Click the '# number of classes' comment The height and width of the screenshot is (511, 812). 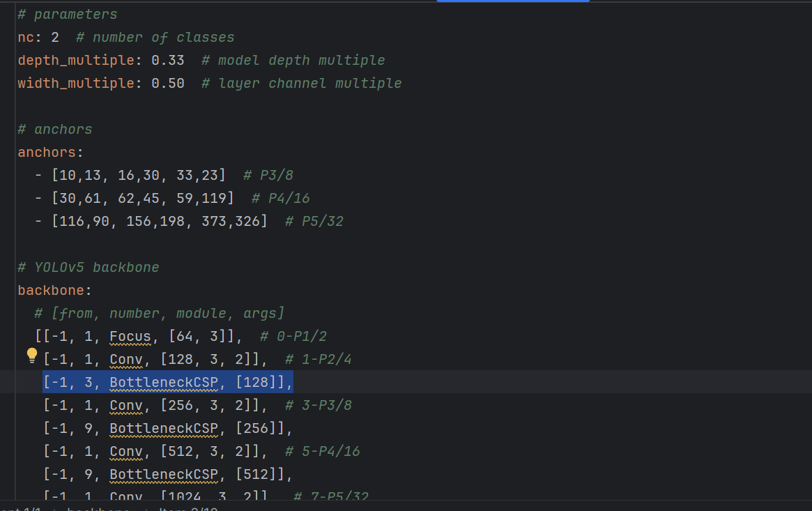[x=155, y=37]
